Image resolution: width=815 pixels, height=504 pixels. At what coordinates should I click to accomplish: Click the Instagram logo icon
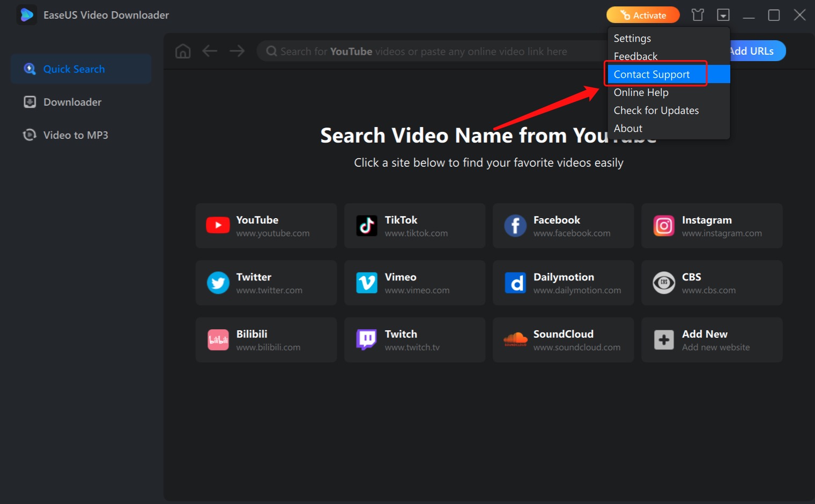click(x=664, y=226)
